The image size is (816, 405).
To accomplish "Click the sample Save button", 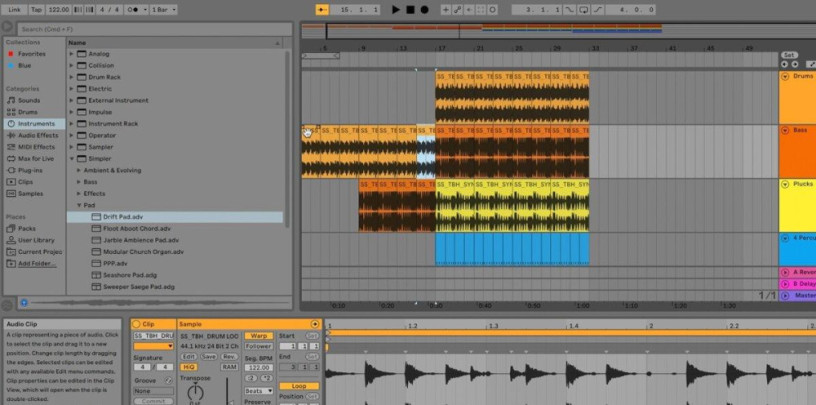I will pos(209,357).
